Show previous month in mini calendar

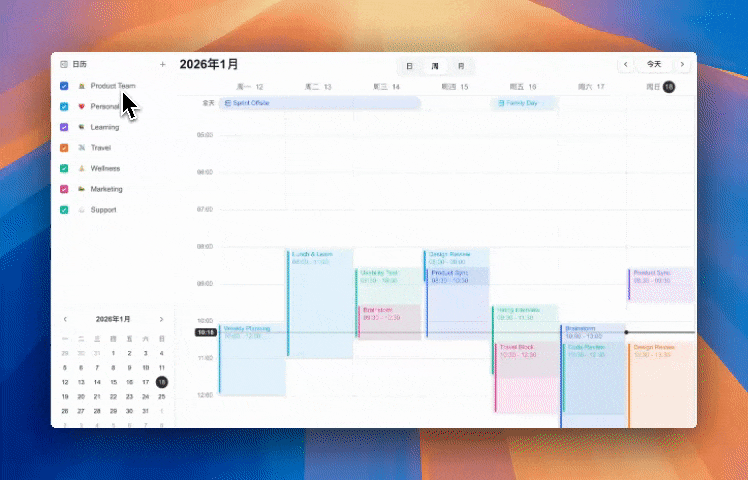coord(65,319)
